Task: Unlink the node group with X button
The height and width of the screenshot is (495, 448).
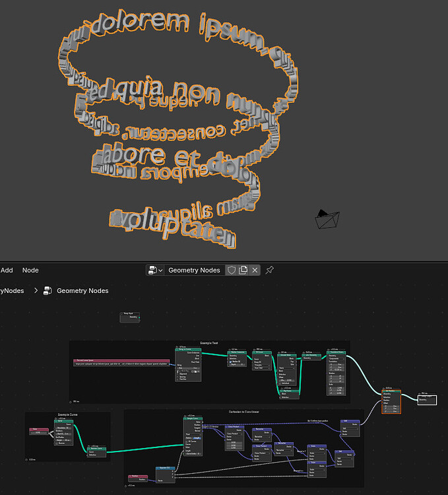Action: pos(255,270)
